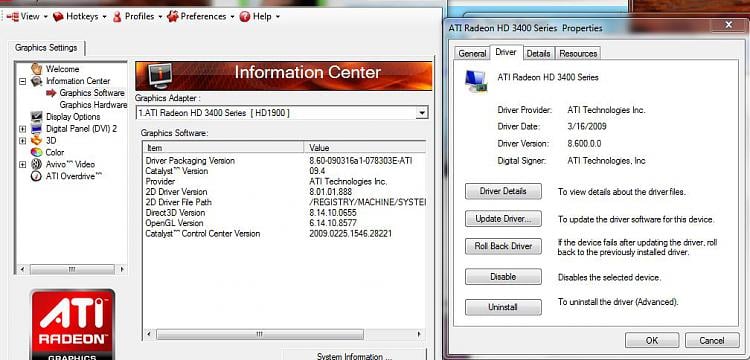The image size is (750, 360).
Task: Expand the 3D node
Action: click(22, 141)
